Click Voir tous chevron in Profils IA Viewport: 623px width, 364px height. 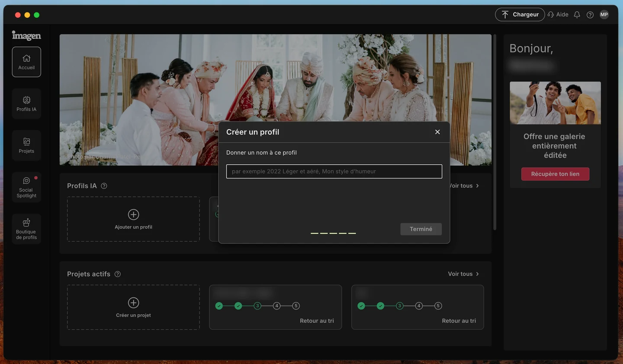[x=477, y=186]
